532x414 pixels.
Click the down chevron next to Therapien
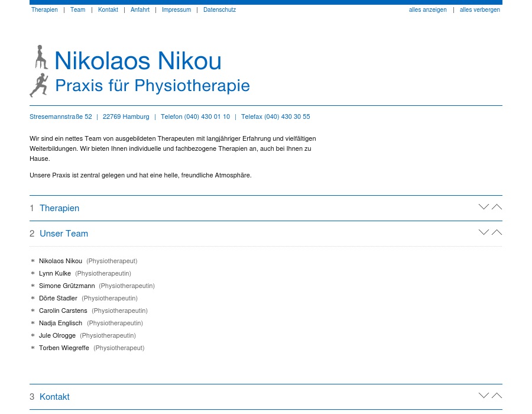[x=484, y=206]
